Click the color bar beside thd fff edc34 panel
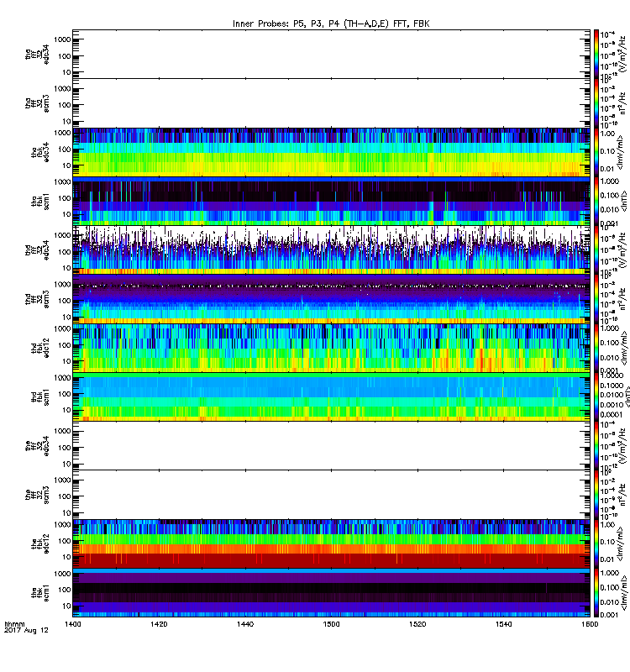This screenshot has width=630, height=672. click(x=596, y=250)
